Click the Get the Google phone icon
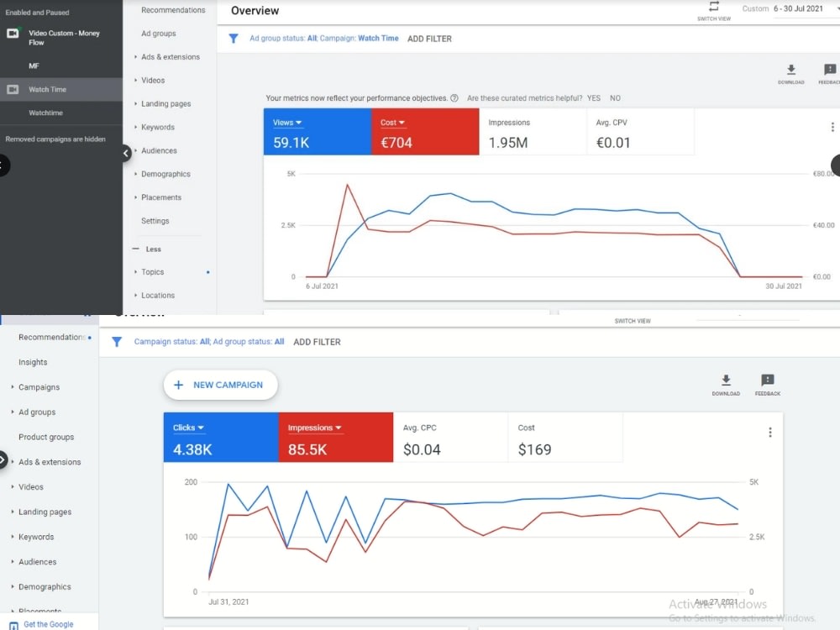 pos(13,625)
